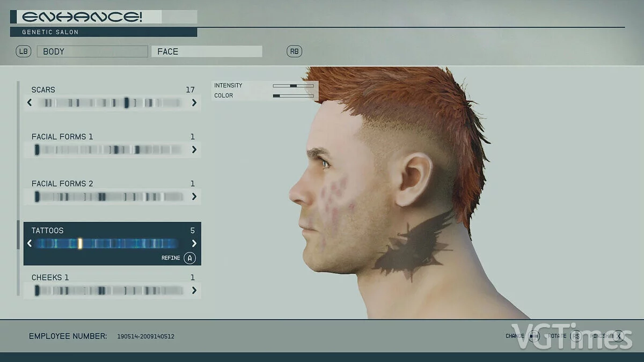The width and height of the screenshot is (644, 362).
Task: Click the Rotate RS stick icon
Action: 576,336
